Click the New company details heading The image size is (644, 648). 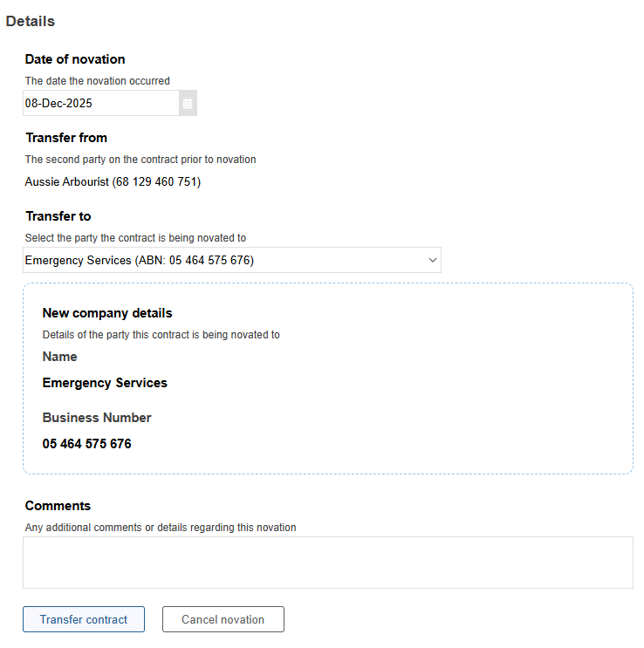click(107, 313)
